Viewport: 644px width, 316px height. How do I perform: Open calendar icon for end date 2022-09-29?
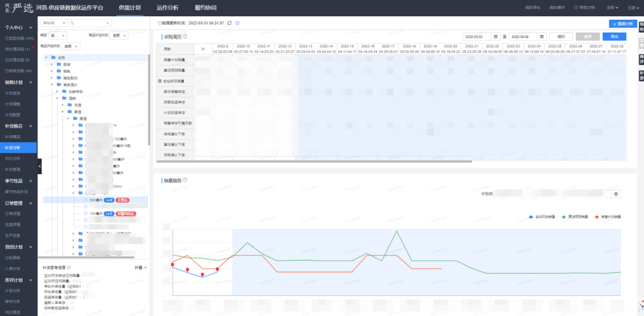541,36
